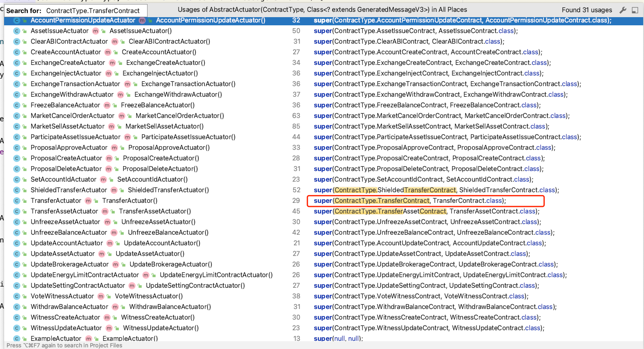Select UpdateEnergyLimitContractActuator class name
The width and height of the screenshot is (644, 349).
85,275
